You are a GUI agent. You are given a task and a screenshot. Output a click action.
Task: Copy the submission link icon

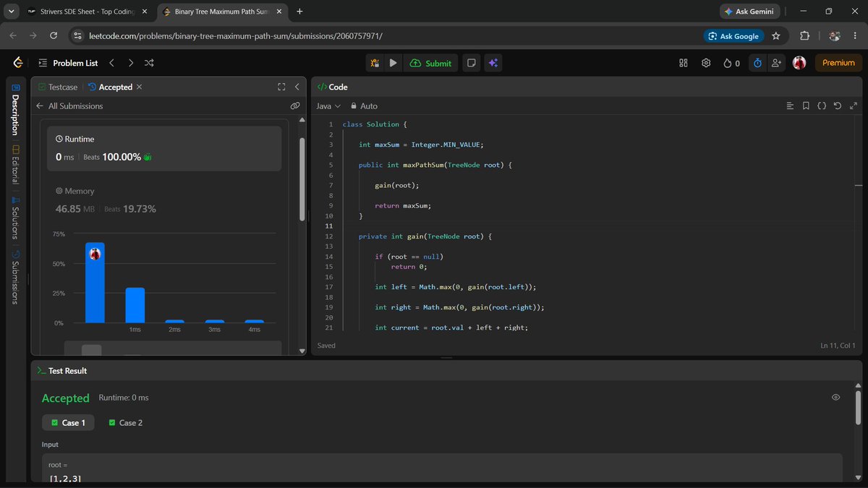pyautogui.click(x=295, y=106)
